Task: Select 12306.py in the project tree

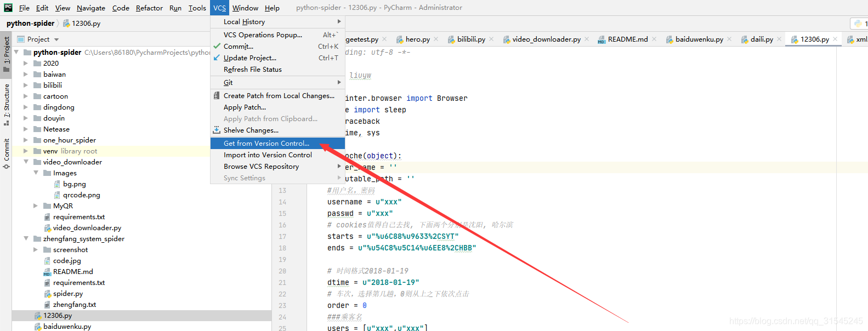Action: tap(141, 316)
